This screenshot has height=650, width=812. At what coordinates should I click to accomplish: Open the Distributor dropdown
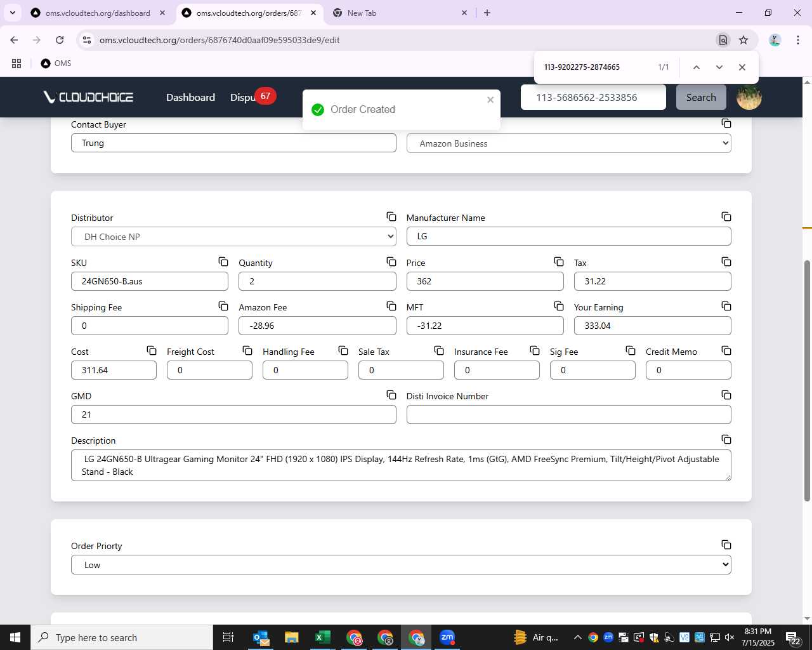click(x=233, y=237)
